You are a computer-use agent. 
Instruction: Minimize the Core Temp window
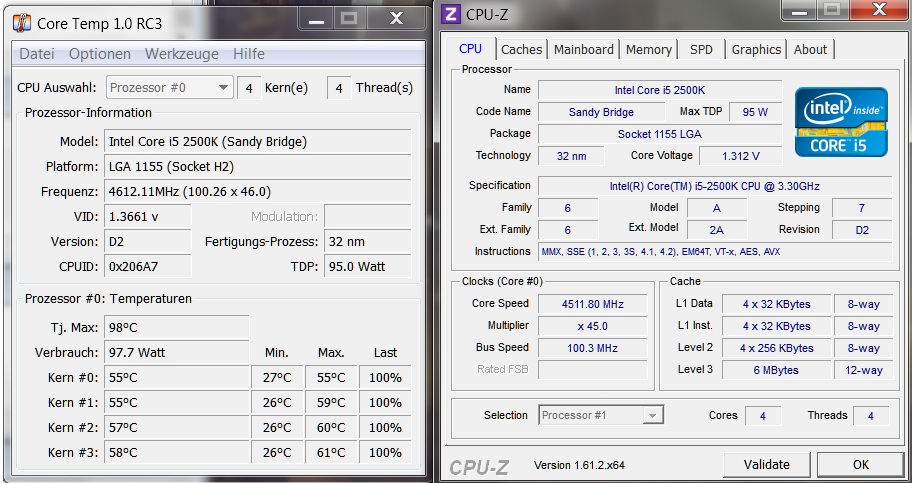[x=316, y=19]
